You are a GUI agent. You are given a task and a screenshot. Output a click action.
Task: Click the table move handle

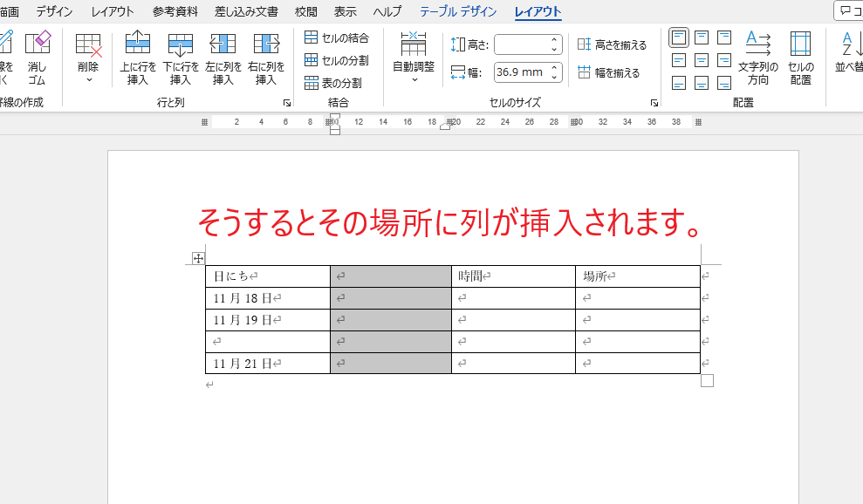click(198, 258)
